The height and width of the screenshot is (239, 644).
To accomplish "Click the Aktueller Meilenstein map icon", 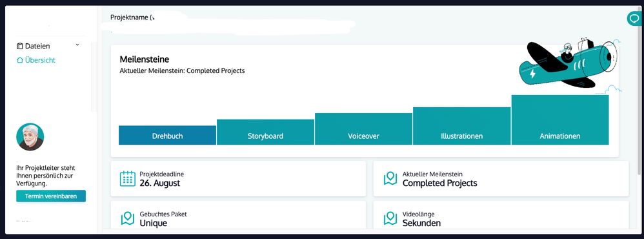I will pos(390,178).
